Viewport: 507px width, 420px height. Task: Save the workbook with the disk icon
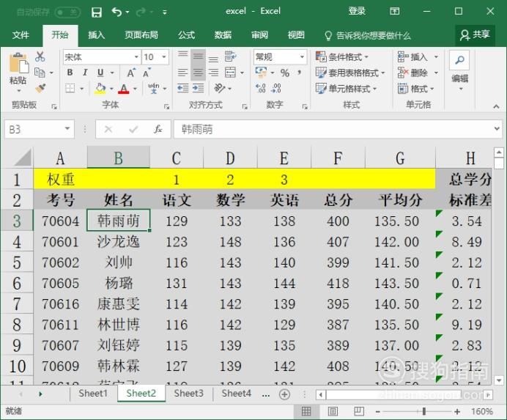coord(97,12)
